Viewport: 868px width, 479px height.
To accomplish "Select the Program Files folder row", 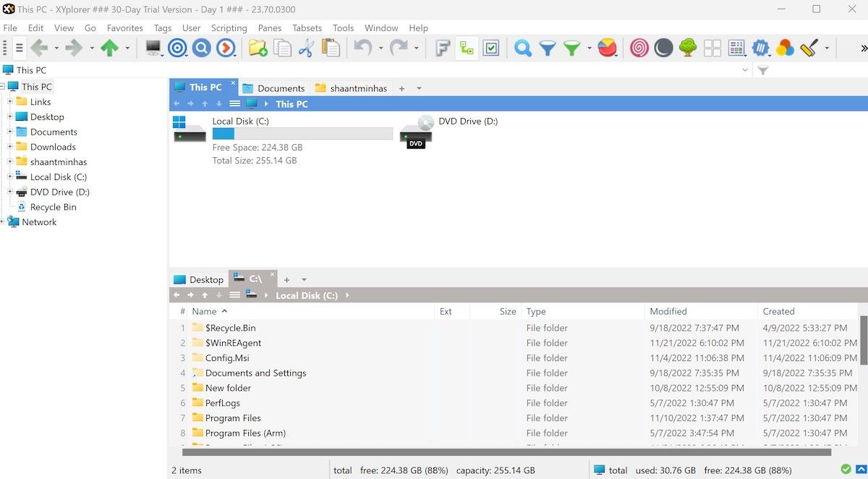I will 233,418.
